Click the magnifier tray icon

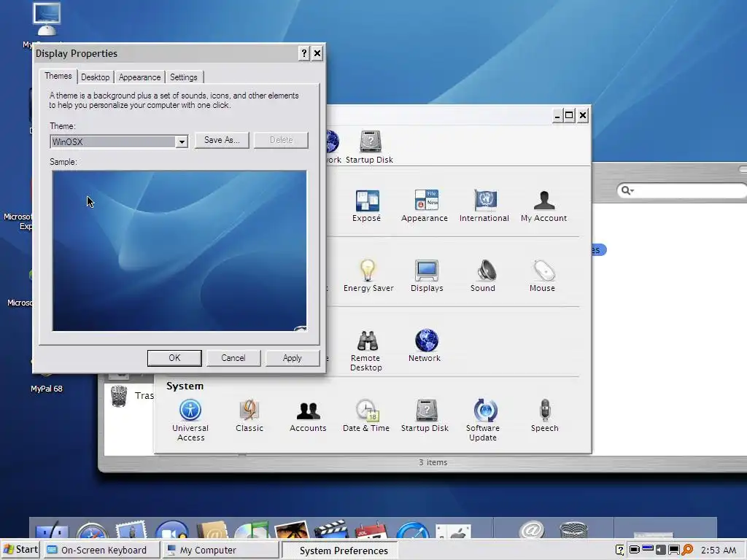point(687,550)
